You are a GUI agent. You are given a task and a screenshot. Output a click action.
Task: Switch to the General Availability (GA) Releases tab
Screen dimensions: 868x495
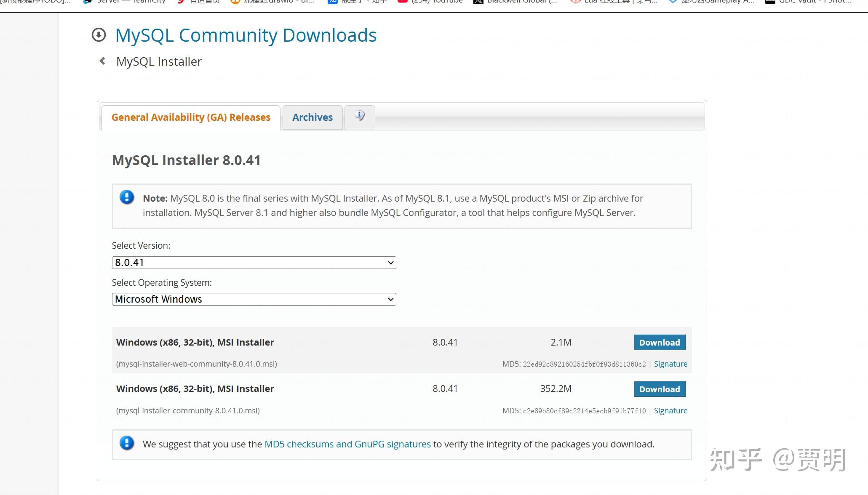tap(191, 117)
